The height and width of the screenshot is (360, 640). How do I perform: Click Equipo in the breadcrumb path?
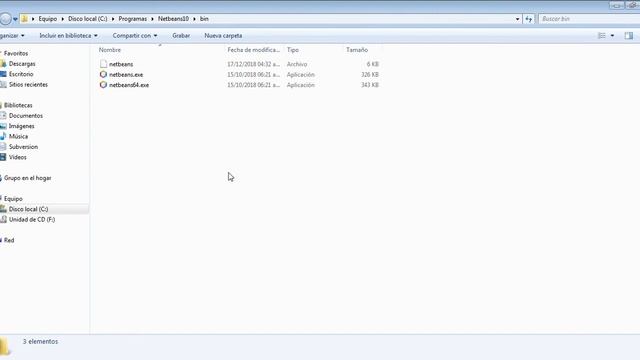[48, 19]
